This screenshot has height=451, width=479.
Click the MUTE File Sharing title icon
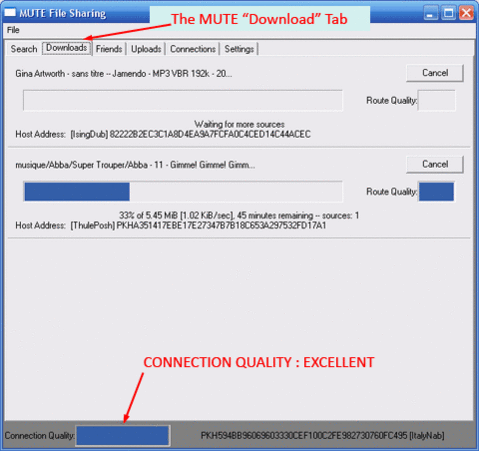[10, 13]
